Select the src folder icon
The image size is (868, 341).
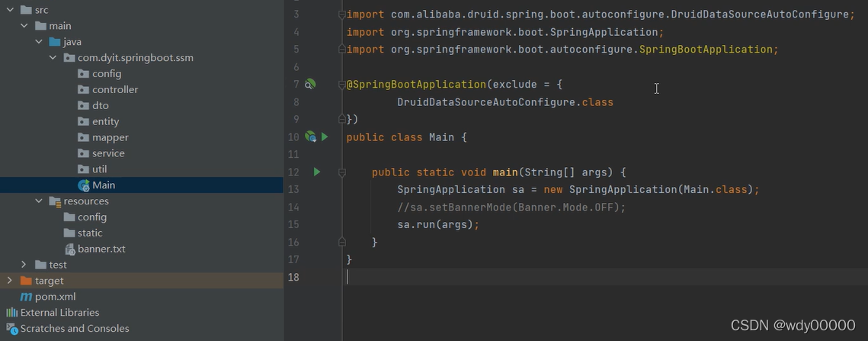coord(26,10)
